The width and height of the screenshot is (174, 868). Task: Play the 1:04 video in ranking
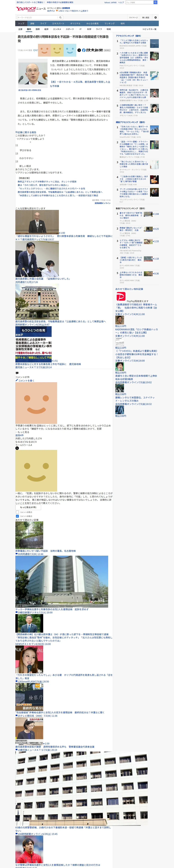coord(148,214)
